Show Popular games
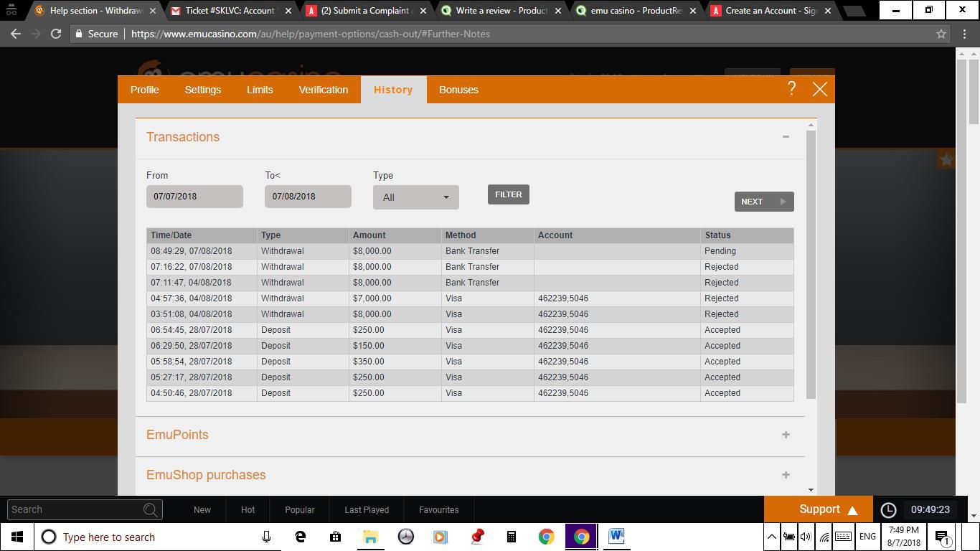This screenshot has width=980, height=551. [x=300, y=509]
